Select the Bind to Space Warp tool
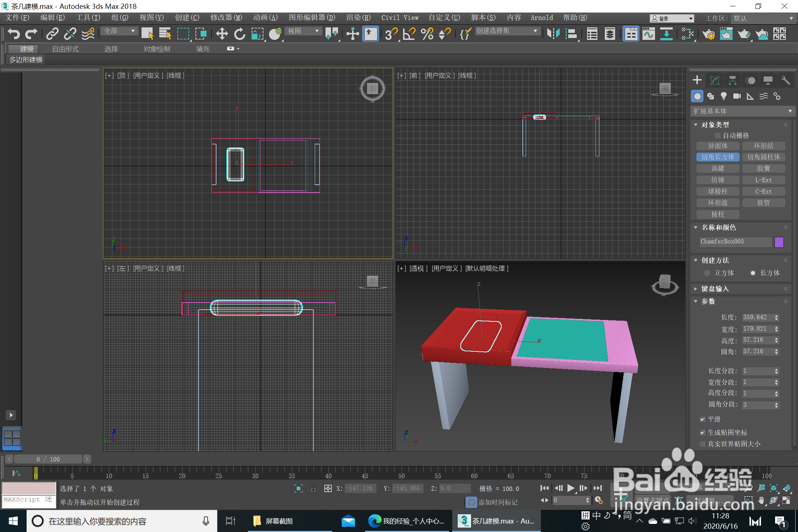Image resolution: width=798 pixels, height=532 pixels. click(x=88, y=34)
